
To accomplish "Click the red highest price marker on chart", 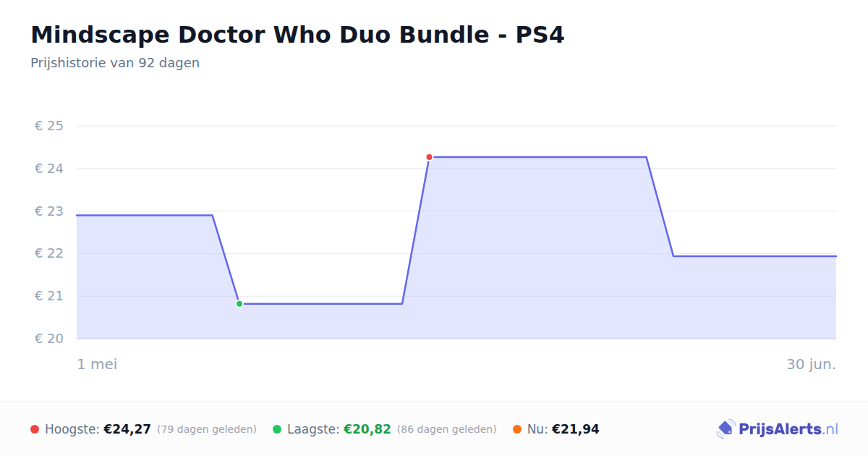I will (x=429, y=157).
